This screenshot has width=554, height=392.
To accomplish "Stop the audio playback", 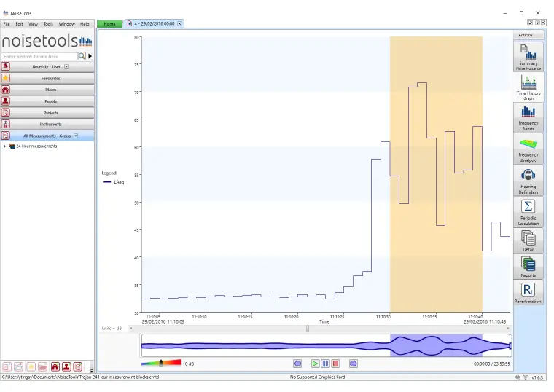I will [335, 364].
